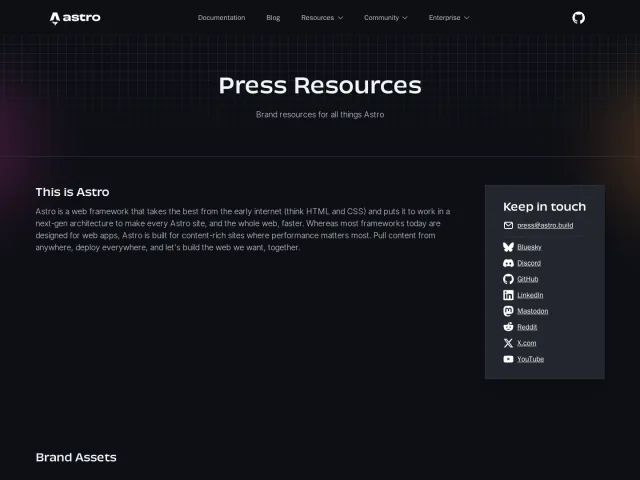Click the Brand Assets heading
This screenshot has width=640, height=480.
click(x=76, y=457)
